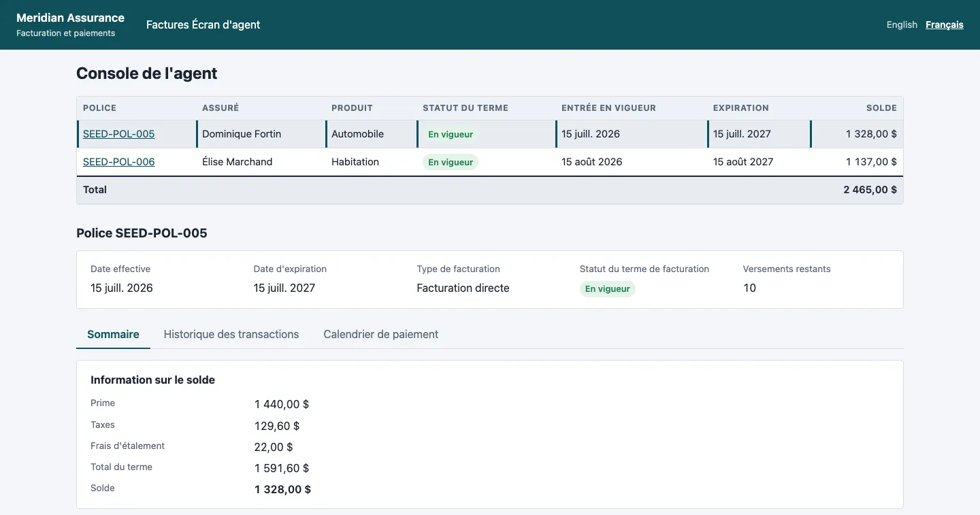
Task: Click the Information sur le solde heading
Action: click(152, 380)
